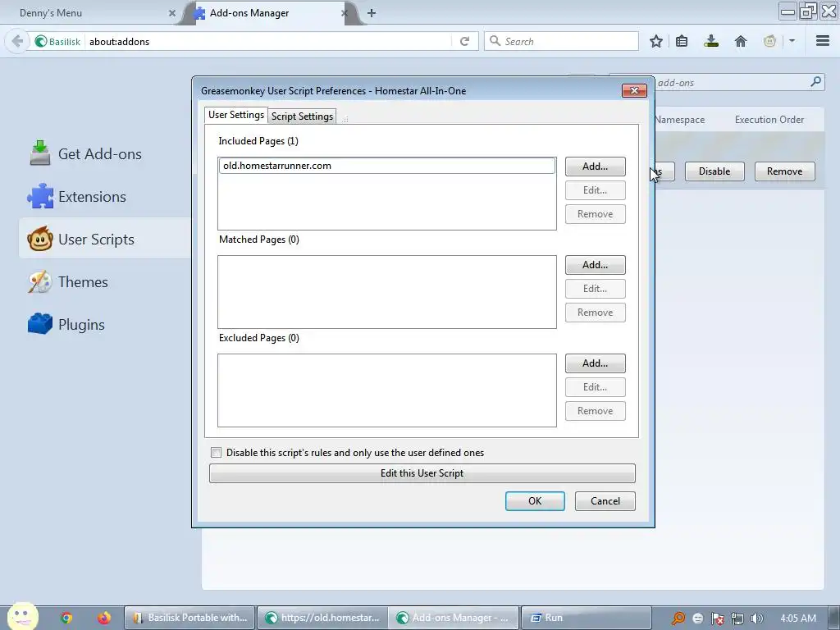Click the 4:05 AM clock
Viewport: 840px width, 630px height.
point(798,619)
